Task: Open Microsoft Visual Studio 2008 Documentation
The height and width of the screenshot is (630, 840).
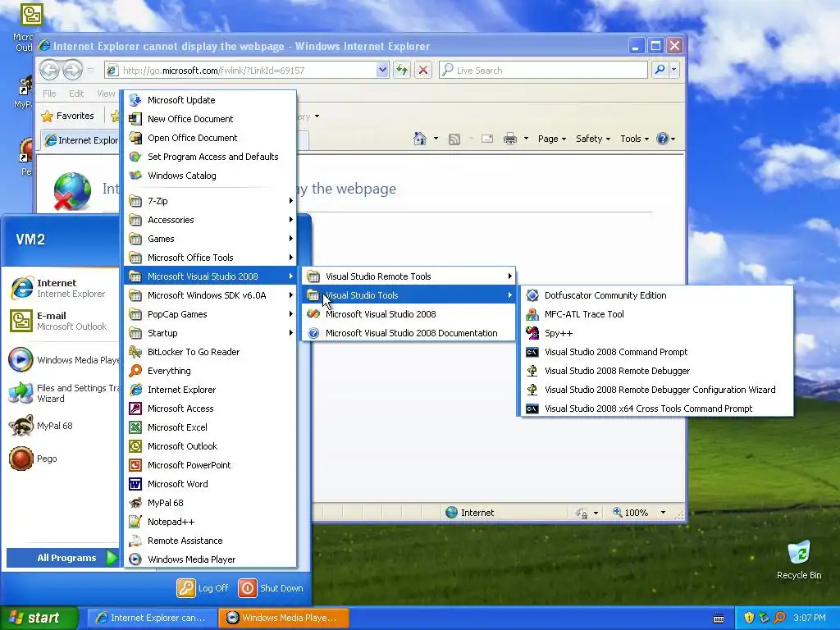Action: pos(409,333)
